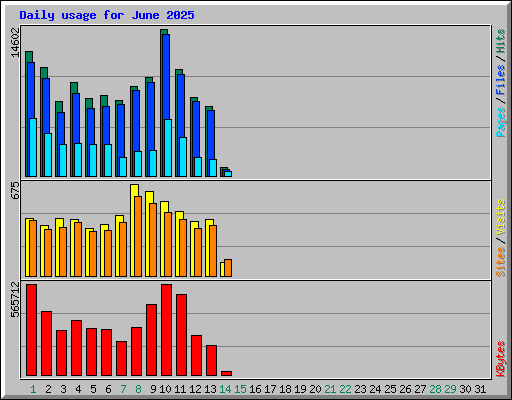Viewport: 512px width, 400px height.
Task: Click the day label 5
Action: pyautogui.click(x=93, y=389)
